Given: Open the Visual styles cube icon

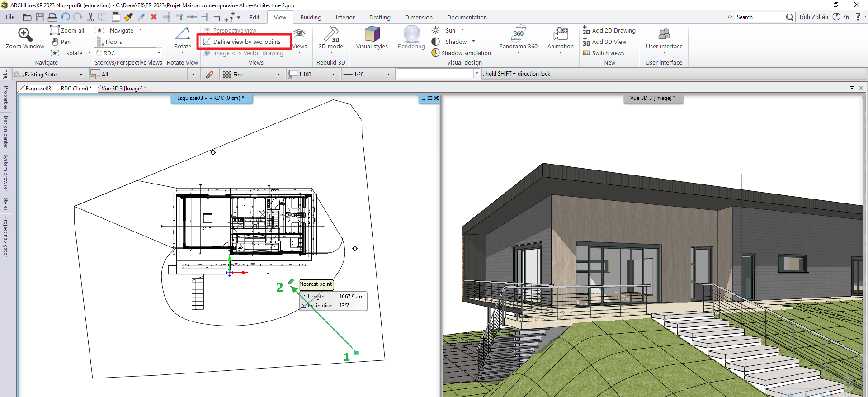Looking at the screenshot, I should pyautogui.click(x=372, y=34).
